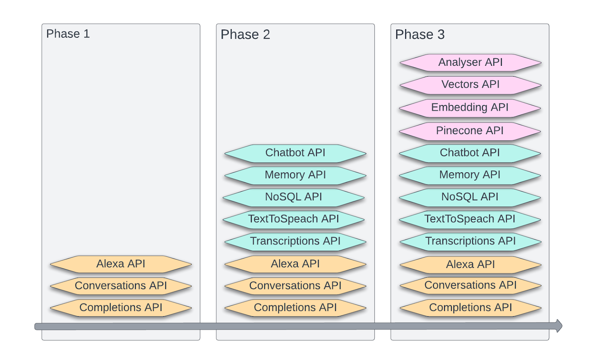Click Conversations API in Phase 1
Viewport: 598px width, 364px height.
[x=121, y=286]
